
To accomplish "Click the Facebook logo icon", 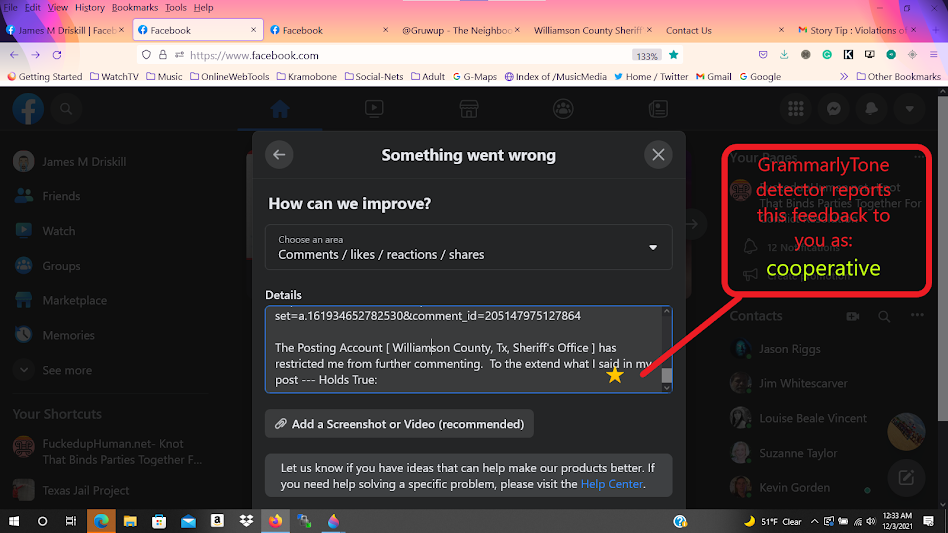I will coord(28,109).
